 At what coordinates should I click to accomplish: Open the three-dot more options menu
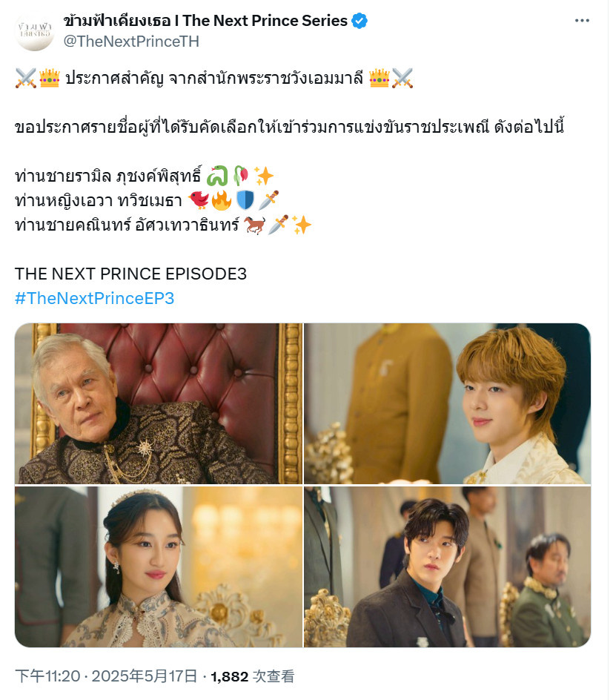(x=582, y=21)
